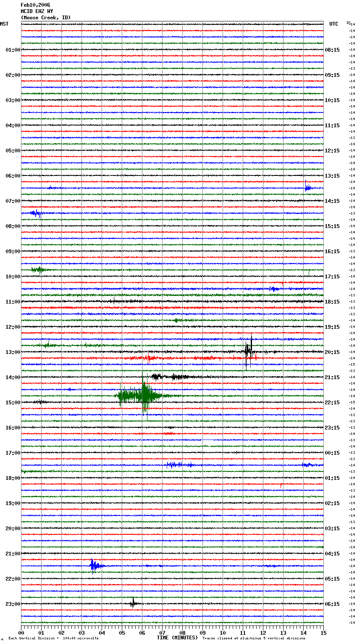This screenshot has height=644, width=357.
Task: Click the MST timezone header
Action: pyautogui.click(x=4, y=24)
